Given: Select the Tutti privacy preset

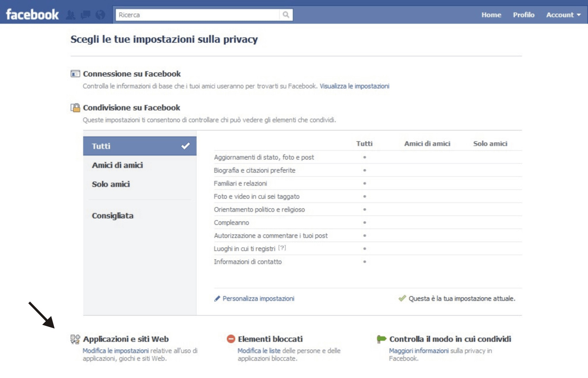Looking at the screenshot, I should (140, 146).
